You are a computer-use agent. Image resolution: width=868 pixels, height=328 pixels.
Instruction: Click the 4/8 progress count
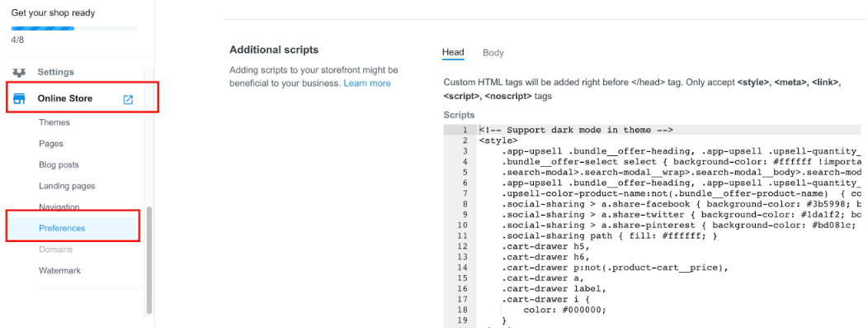click(x=17, y=40)
